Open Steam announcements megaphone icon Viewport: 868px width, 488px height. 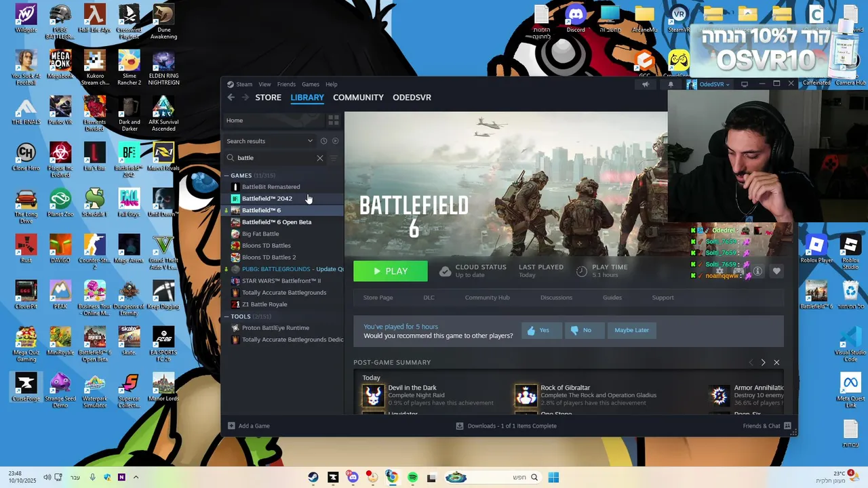pos(645,85)
